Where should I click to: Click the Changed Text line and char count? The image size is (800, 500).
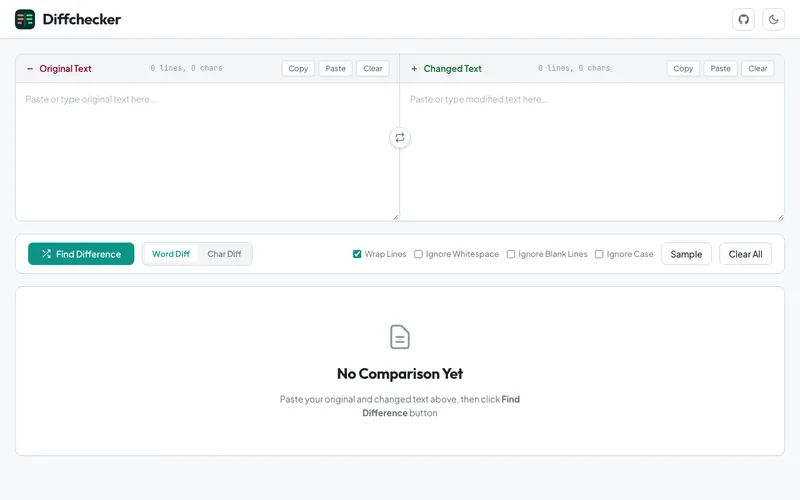tap(574, 68)
